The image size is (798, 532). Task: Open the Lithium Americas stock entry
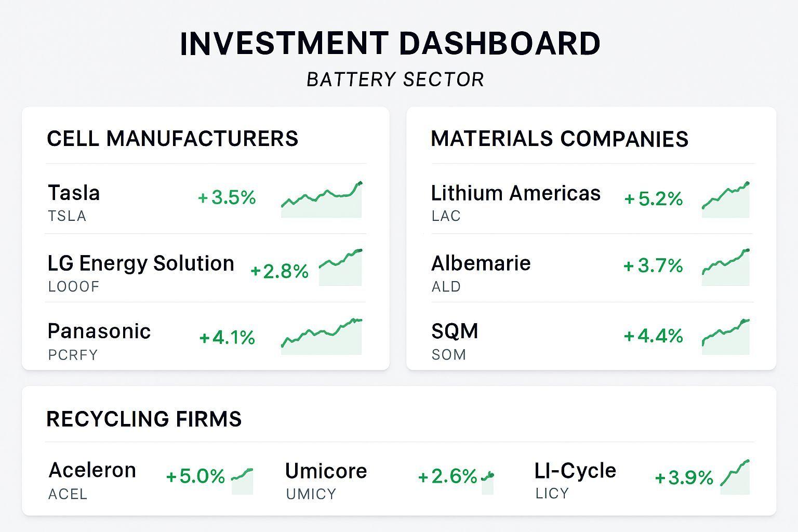[x=516, y=193]
